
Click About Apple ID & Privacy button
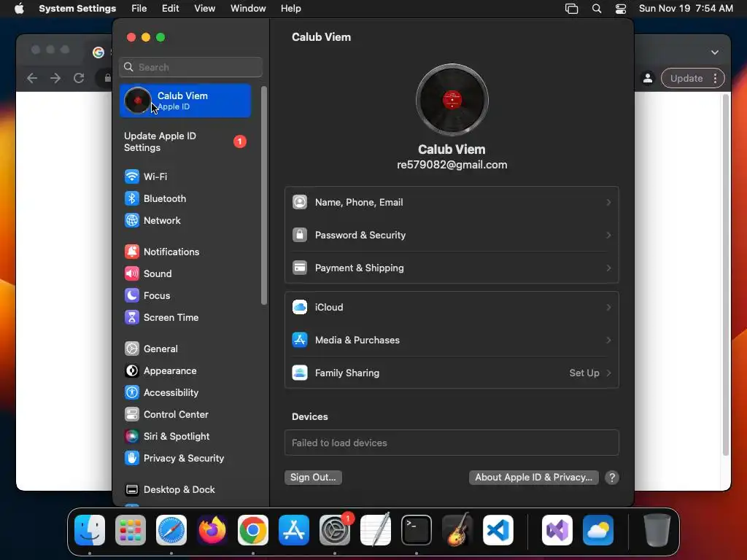[533, 478]
